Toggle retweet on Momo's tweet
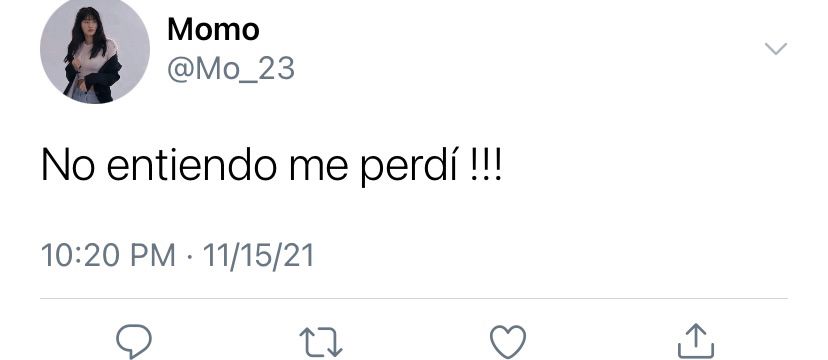The width and height of the screenshot is (828, 360). tap(321, 342)
